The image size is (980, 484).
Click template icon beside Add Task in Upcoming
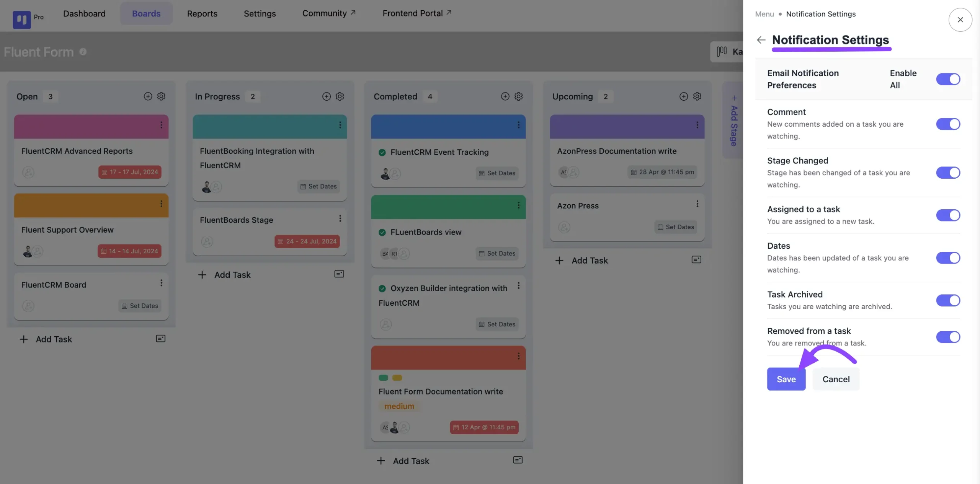click(696, 260)
